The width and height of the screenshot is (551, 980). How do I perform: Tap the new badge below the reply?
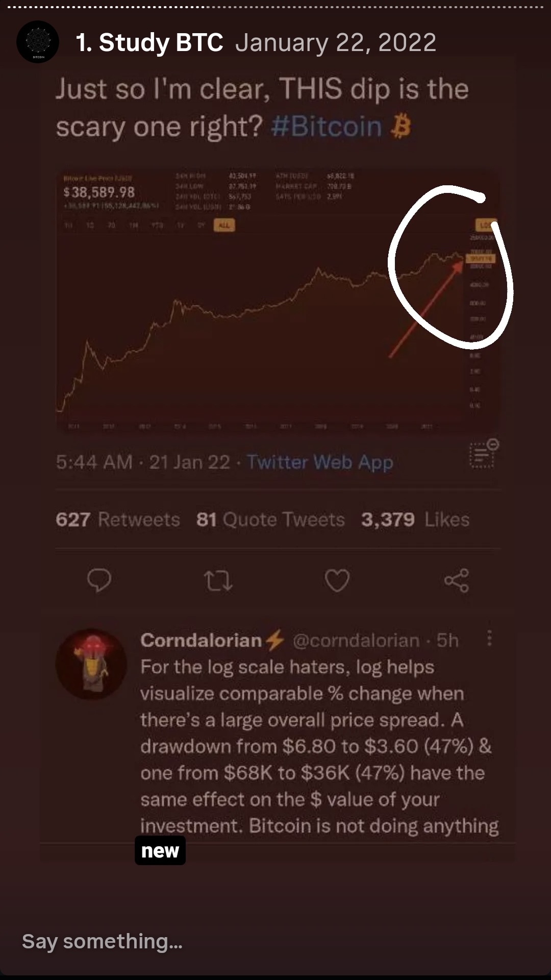(160, 851)
